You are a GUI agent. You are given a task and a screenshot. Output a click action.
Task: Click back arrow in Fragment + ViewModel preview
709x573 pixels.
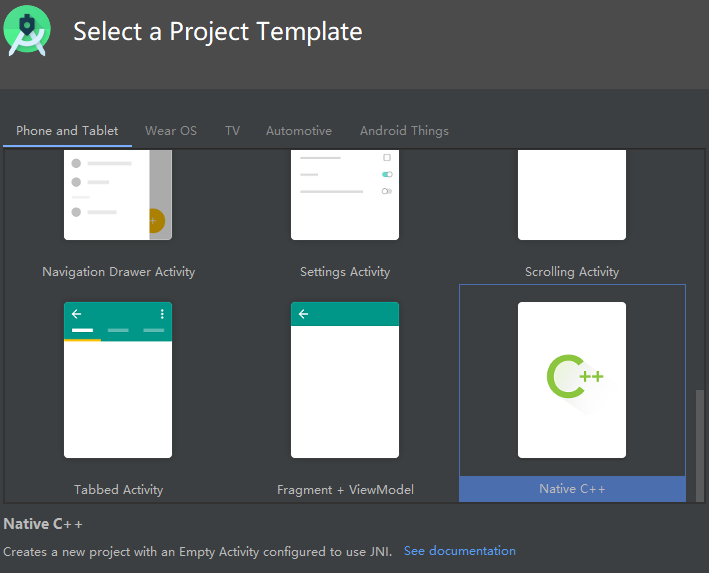[303, 314]
